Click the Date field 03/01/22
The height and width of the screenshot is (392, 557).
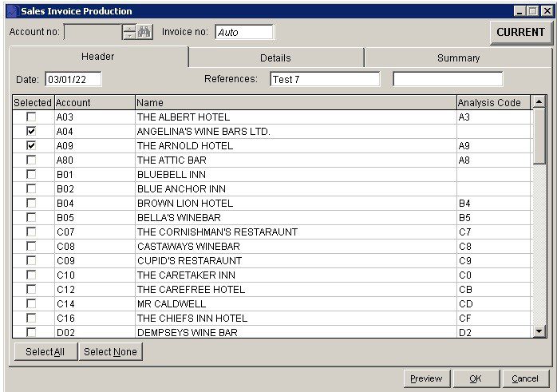(73, 79)
